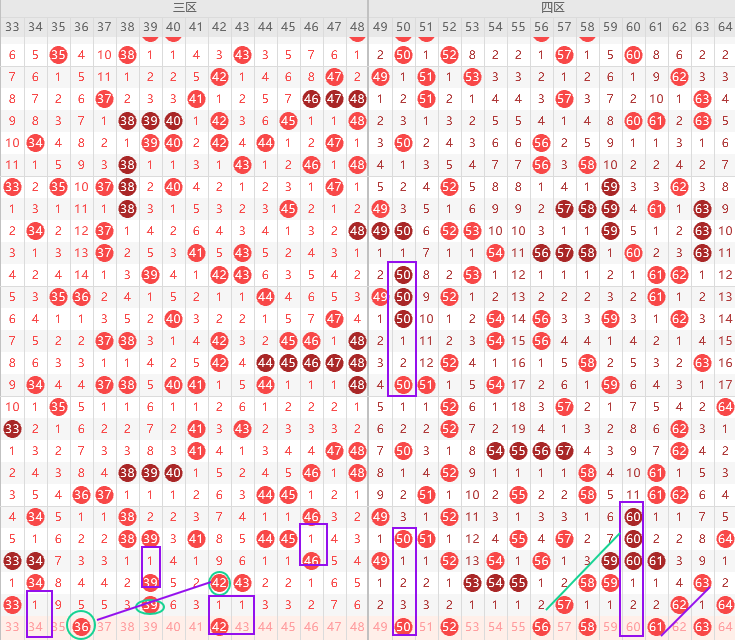Click the column 64 header at top
Viewport: 735px width, 640px height.
[x=724, y=26]
